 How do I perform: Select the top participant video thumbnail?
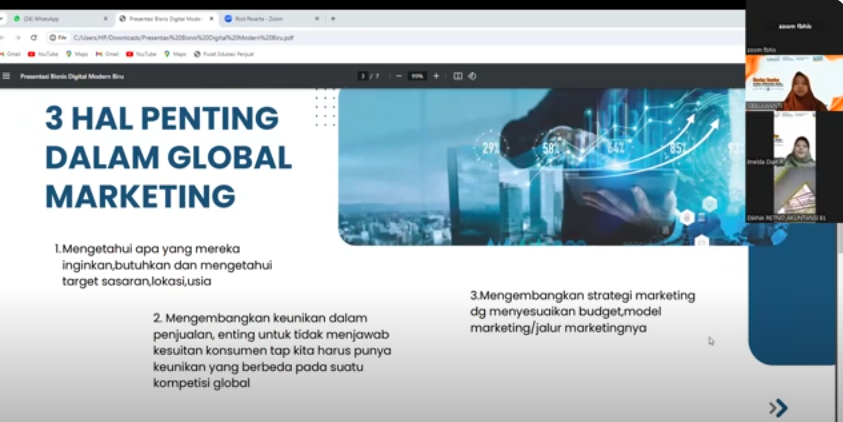coord(794,83)
